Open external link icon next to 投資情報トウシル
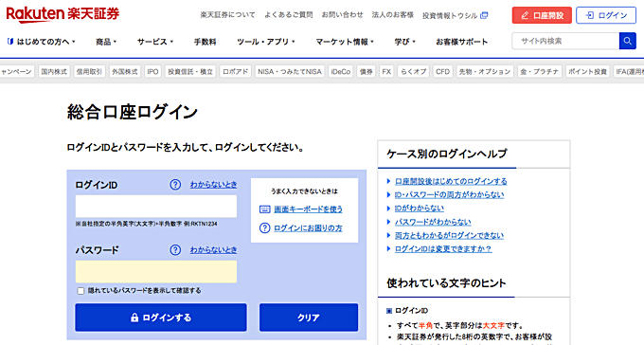The height and width of the screenshot is (345, 644). click(x=484, y=15)
